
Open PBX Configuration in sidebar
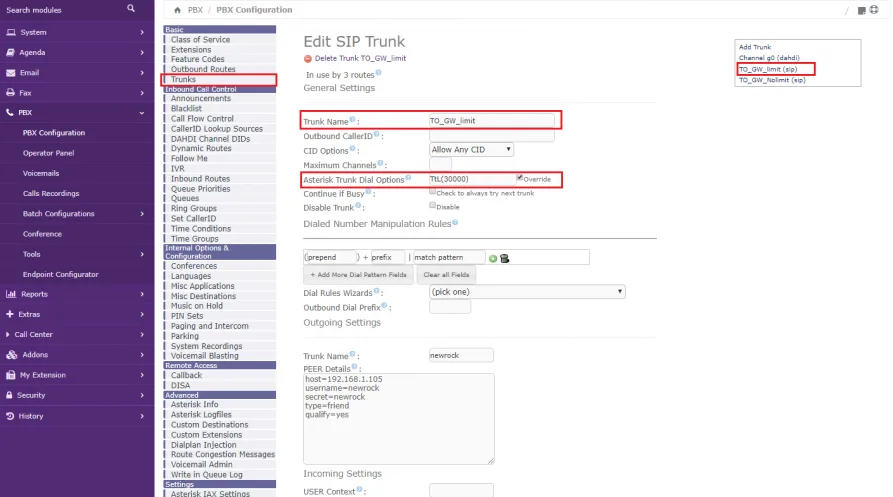[x=54, y=133]
